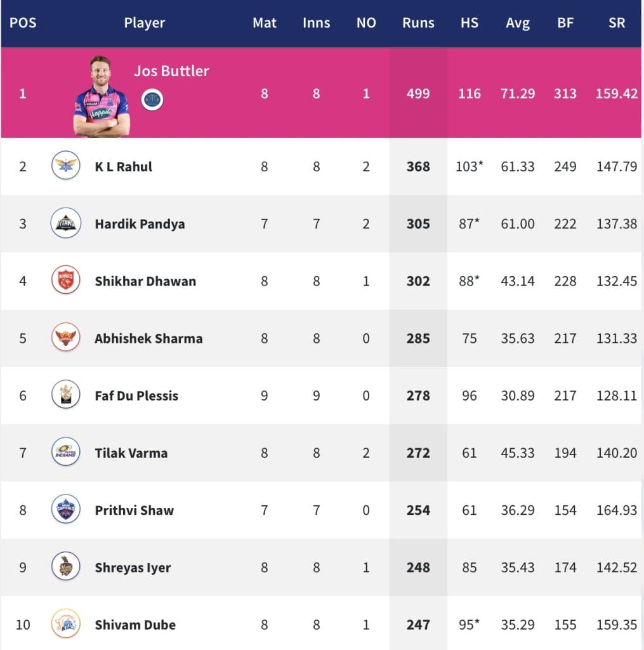The height and width of the screenshot is (650, 644).
Task: Click Jos Buttler's player photo
Action: (102, 96)
